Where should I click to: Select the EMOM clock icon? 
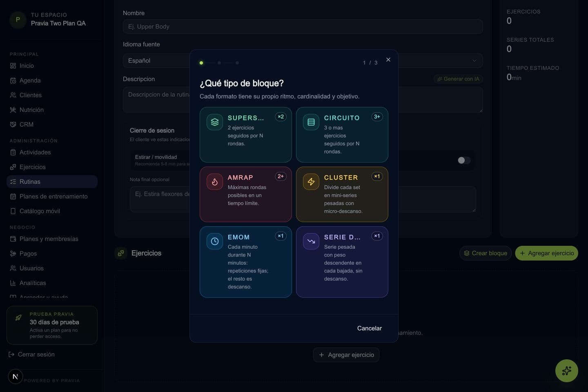(214, 241)
